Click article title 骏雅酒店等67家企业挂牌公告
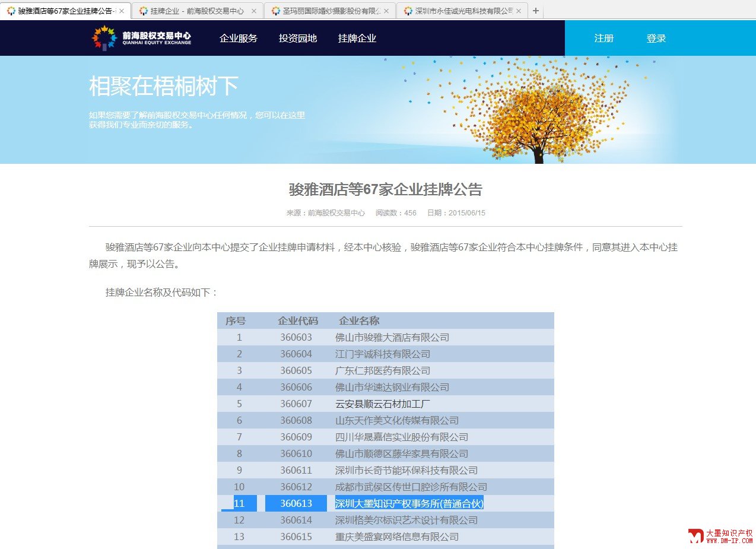The image size is (756, 549). (x=386, y=189)
